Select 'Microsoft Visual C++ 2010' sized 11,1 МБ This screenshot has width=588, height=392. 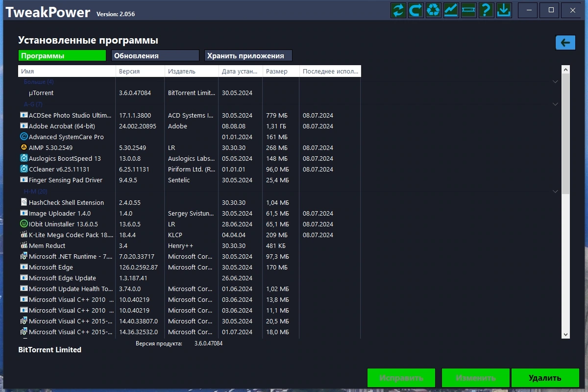pyautogui.click(x=189, y=310)
